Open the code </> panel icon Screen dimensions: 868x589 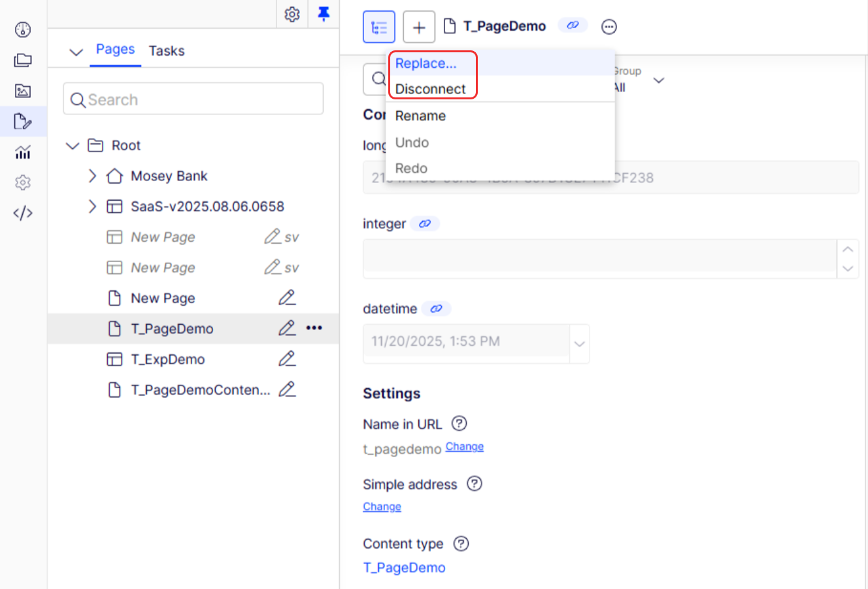(22, 212)
